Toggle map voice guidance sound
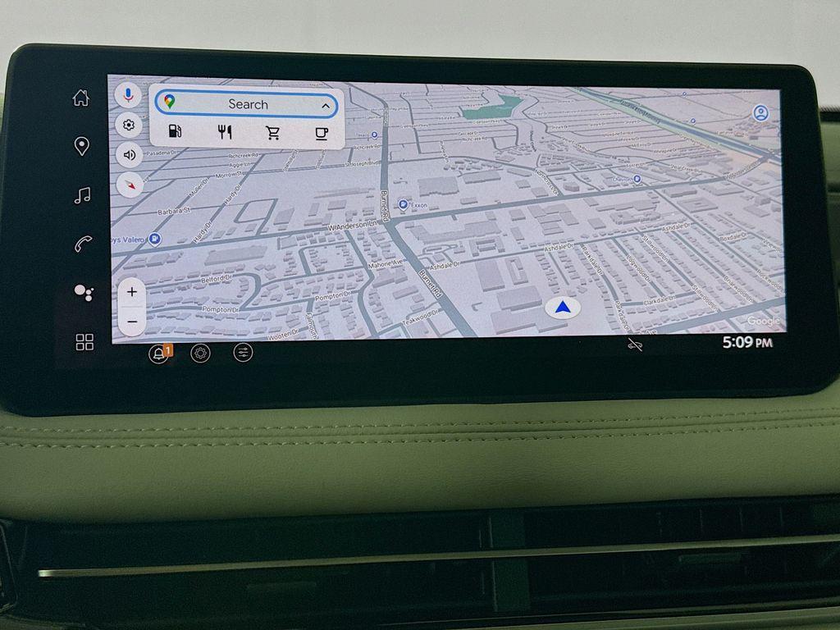Viewport: 840px width, 630px height. 130,154
